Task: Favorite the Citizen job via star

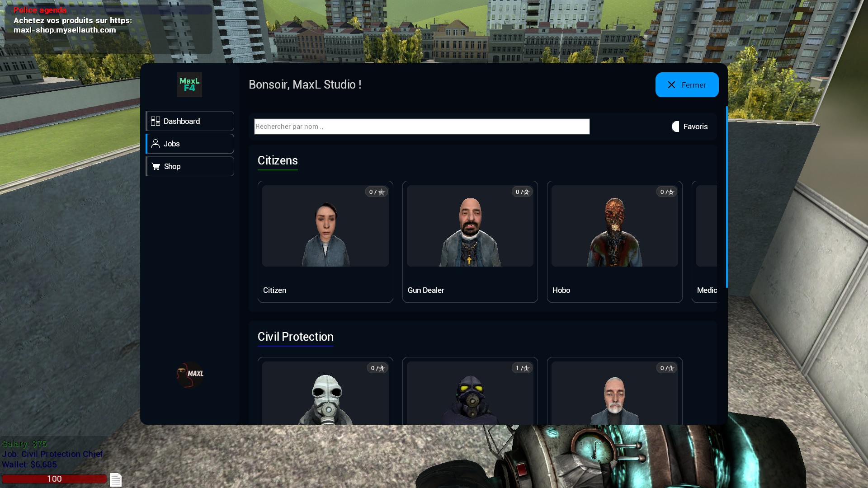Action: coord(382,192)
